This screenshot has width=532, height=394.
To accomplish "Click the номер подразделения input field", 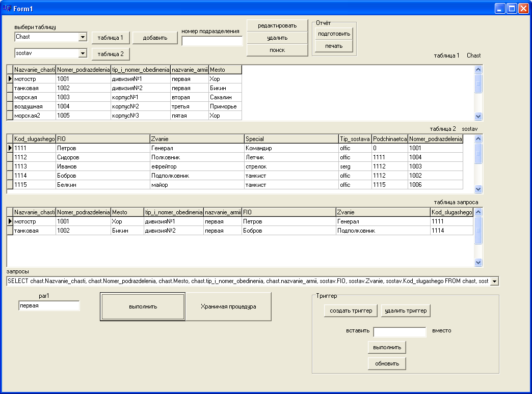I will 212,41.
